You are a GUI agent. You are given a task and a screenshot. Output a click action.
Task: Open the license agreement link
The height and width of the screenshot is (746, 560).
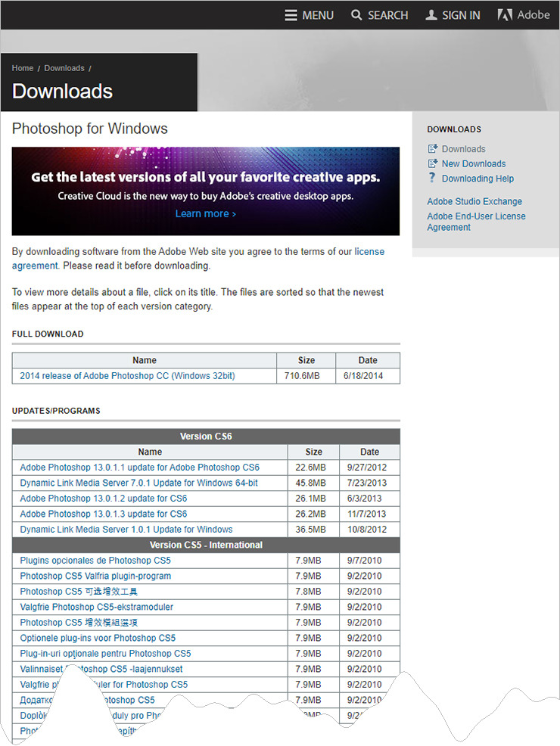point(369,252)
